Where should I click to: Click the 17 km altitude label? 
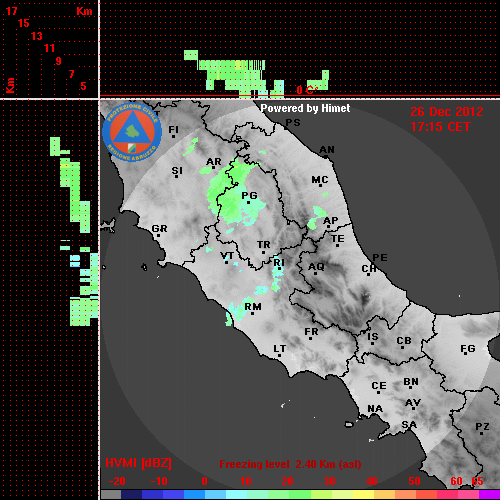pos(11,11)
